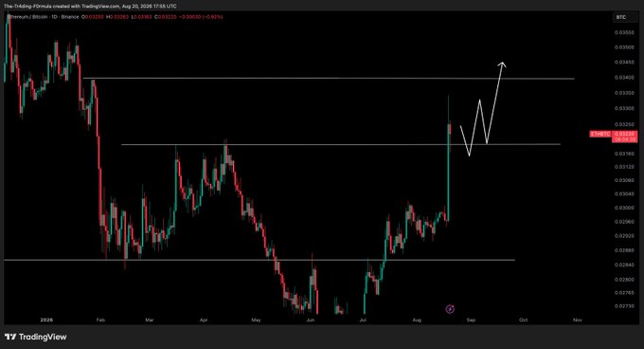
Task: Click the 0.03350 price axis label
Action: tap(625, 93)
